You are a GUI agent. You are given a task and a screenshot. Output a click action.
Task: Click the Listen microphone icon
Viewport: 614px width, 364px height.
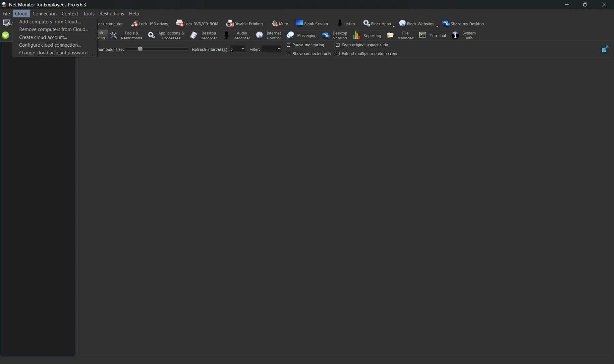tap(340, 23)
